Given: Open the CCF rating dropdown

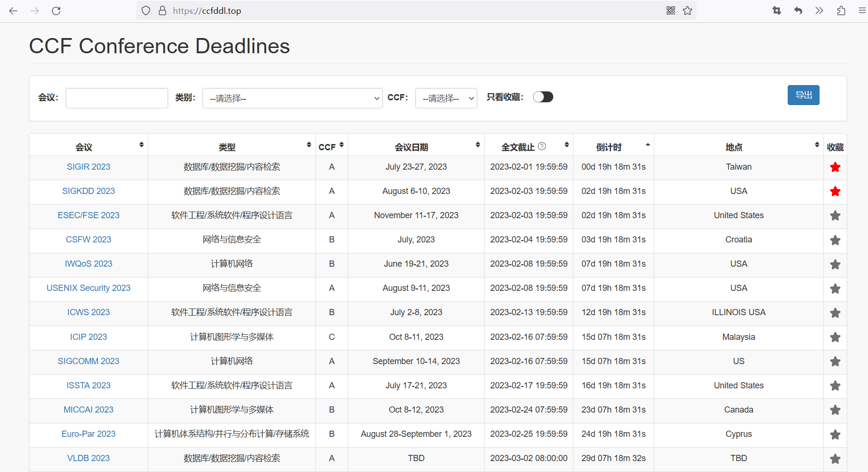Looking at the screenshot, I should click(x=446, y=98).
